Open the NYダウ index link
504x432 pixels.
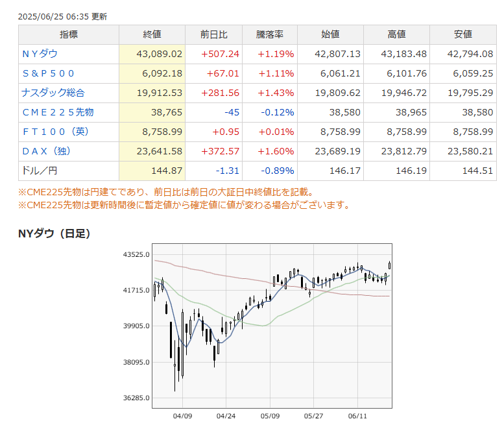pos(40,54)
